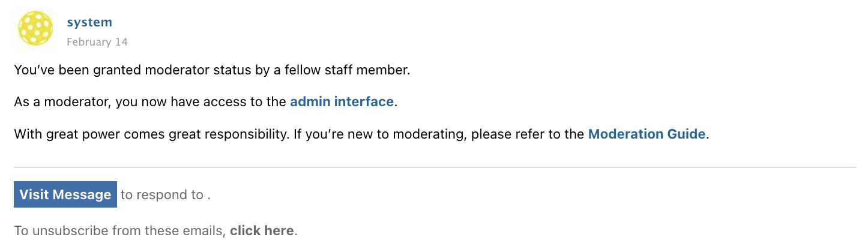The width and height of the screenshot is (868, 246).
Task: Click the 'granted moderator status' sentence
Action: tap(211, 70)
